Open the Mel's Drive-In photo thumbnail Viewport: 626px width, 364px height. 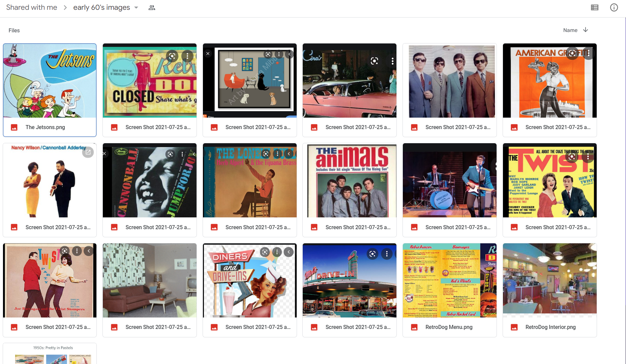pyautogui.click(x=349, y=280)
